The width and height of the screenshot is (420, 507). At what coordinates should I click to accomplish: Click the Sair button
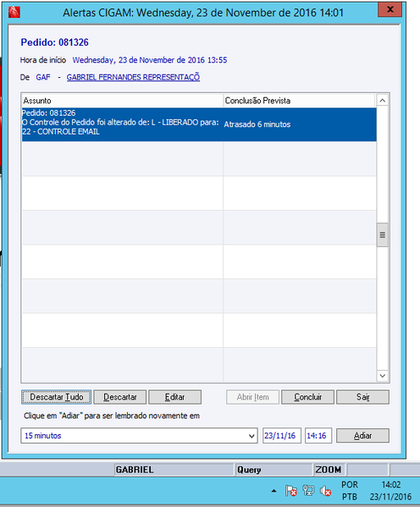coord(362,397)
